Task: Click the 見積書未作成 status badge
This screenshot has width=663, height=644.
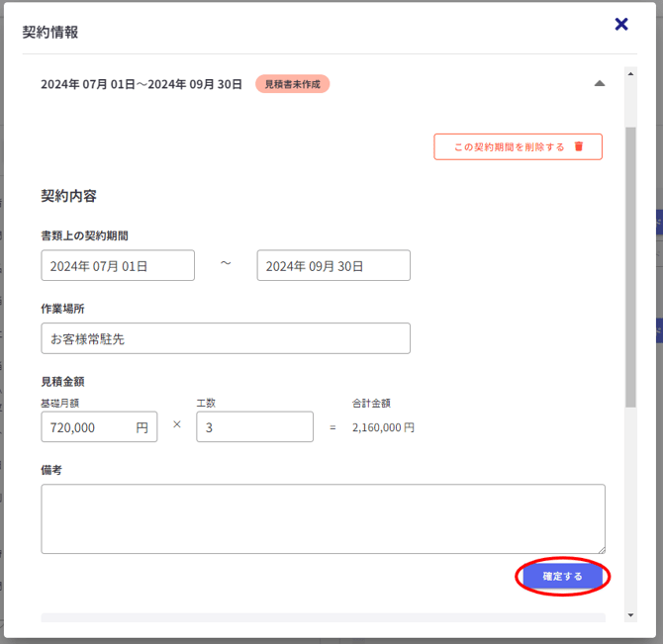Action: pyautogui.click(x=292, y=84)
